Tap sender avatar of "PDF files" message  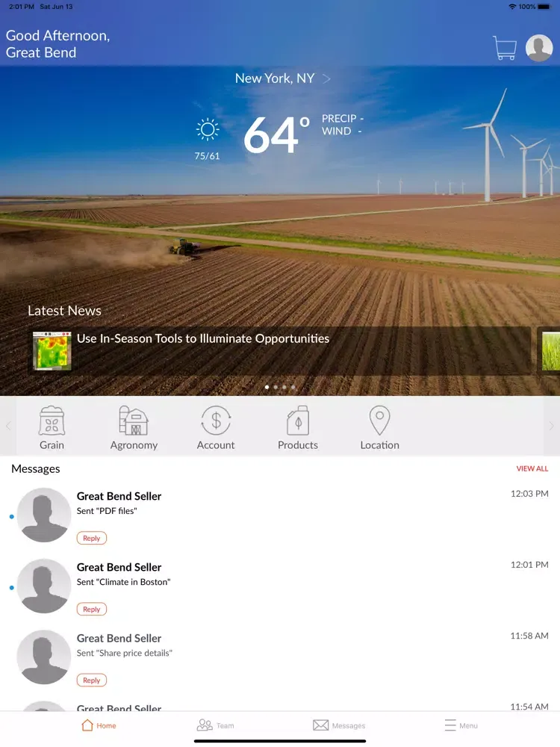(44, 515)
